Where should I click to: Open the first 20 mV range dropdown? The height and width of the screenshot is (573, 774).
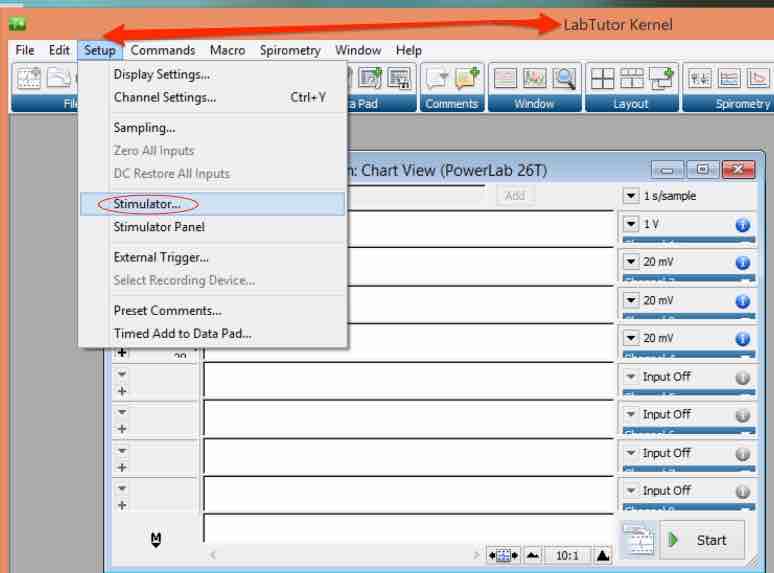(x=631, y=263)
